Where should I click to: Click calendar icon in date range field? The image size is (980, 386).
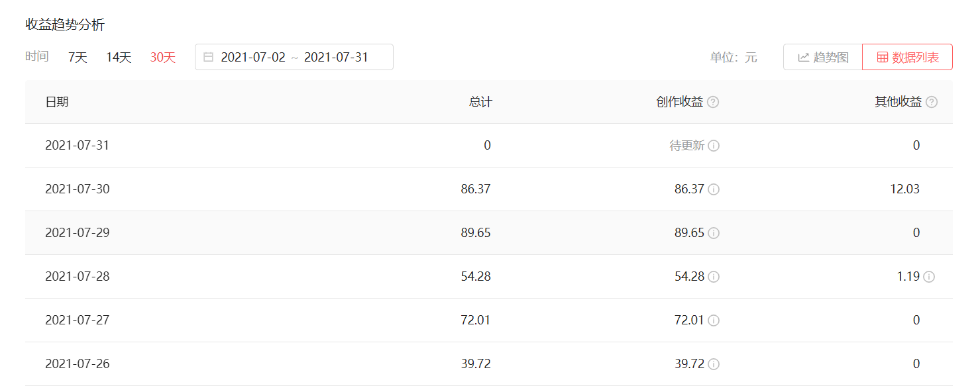tap(208, 57)
